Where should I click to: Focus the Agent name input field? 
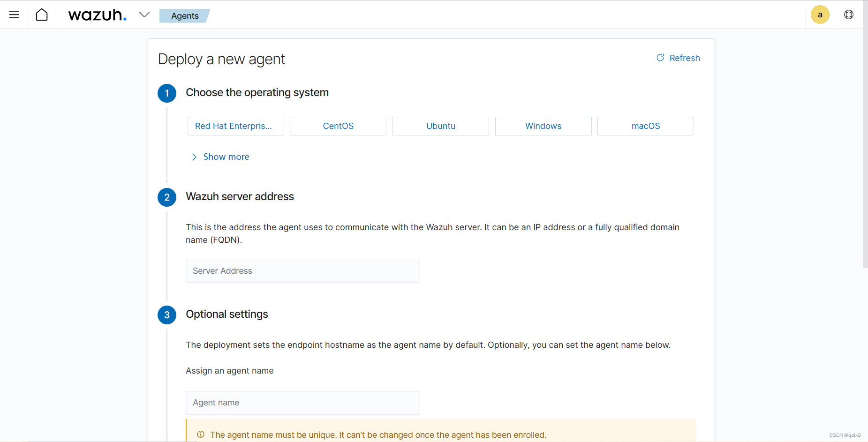(x=303, y=403)
